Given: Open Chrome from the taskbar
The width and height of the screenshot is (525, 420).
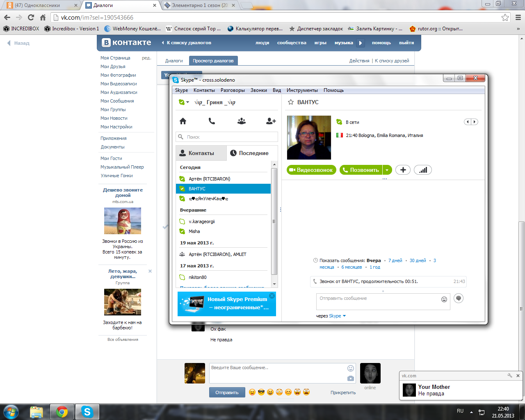Looking at the screenshot, I should click(62, 412).
